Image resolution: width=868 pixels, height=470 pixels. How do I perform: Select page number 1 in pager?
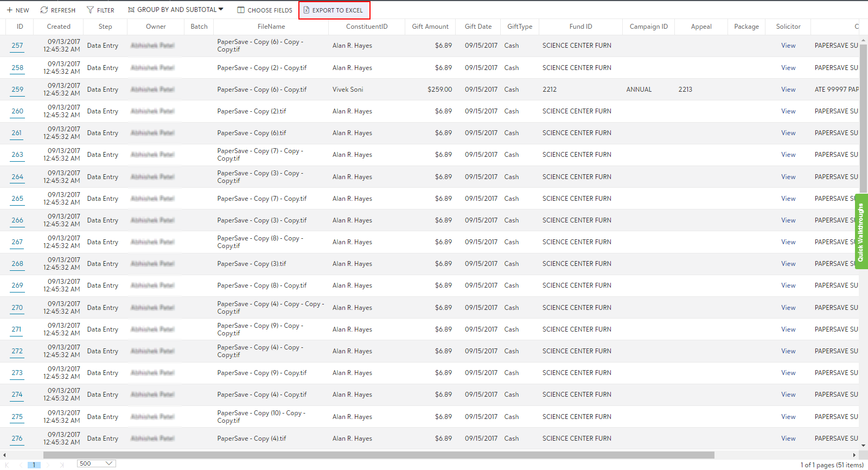(x=34, y=465)
